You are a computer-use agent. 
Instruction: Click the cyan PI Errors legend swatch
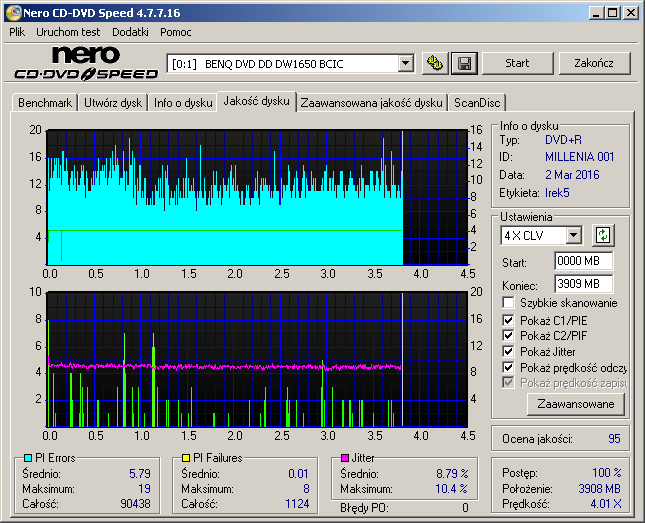click(x=28, y=458)
